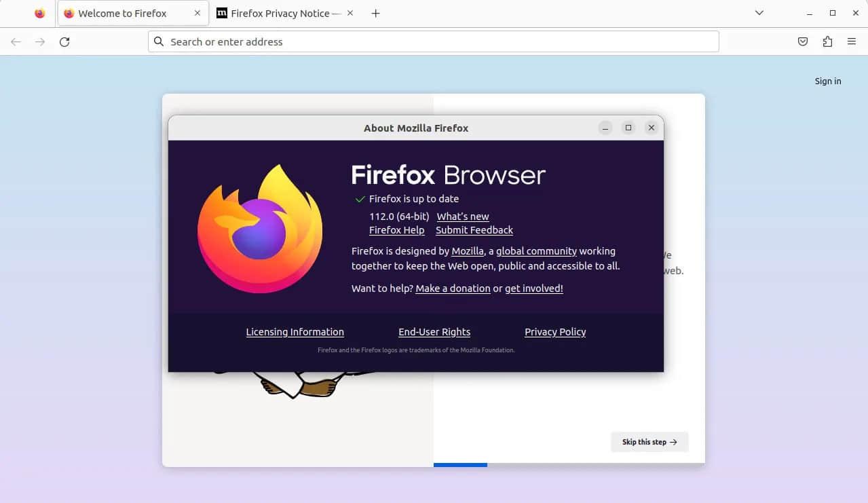Switch to Firefox Privacy Notice tab
The width and height of the screenshot is (868, 503).
tap(280, 14)
